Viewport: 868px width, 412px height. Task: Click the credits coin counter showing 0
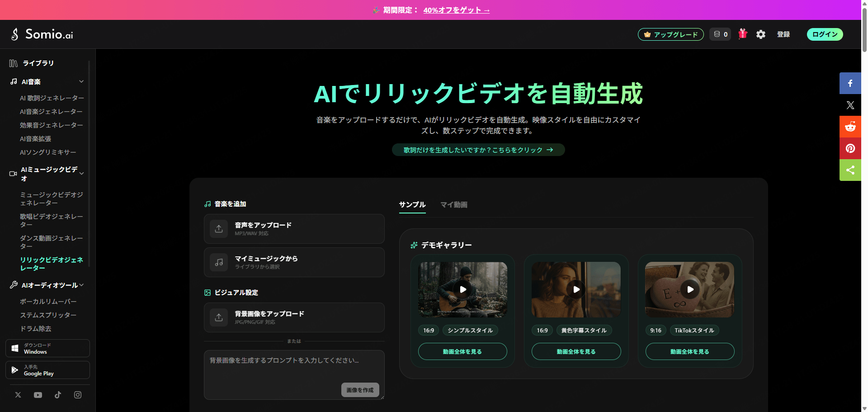tap(720, 34)
